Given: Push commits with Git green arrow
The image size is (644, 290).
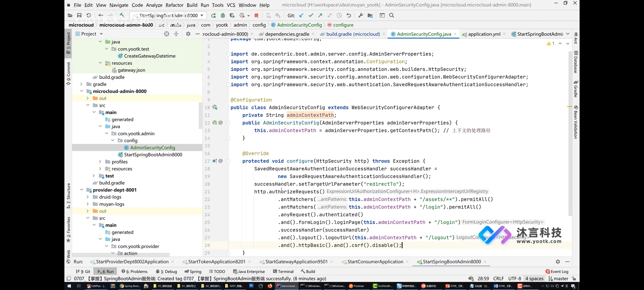Looking at the screenshot, I should coord(320,15).
